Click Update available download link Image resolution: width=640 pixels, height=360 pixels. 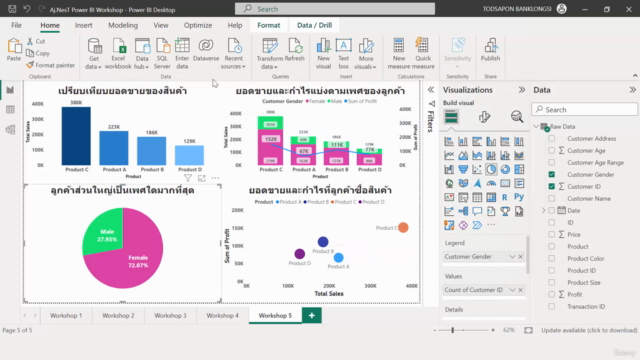point(589,330)
